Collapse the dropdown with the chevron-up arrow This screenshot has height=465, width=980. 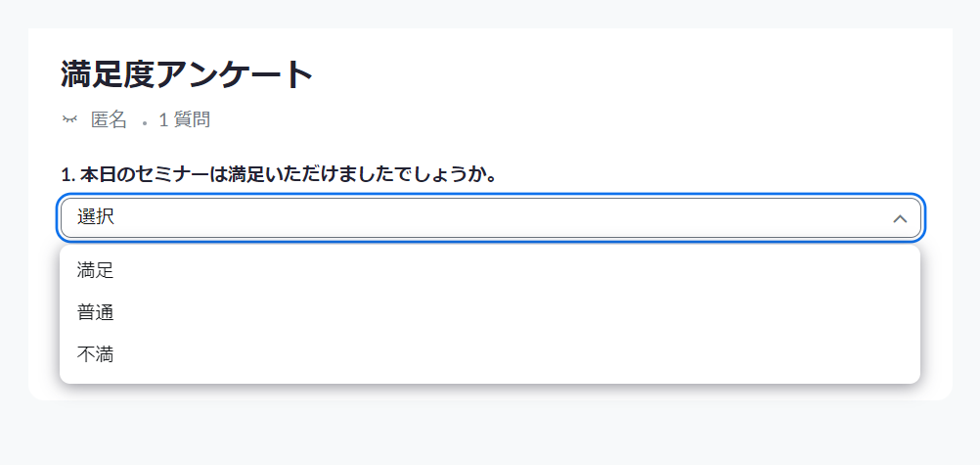tap(900, 218)
